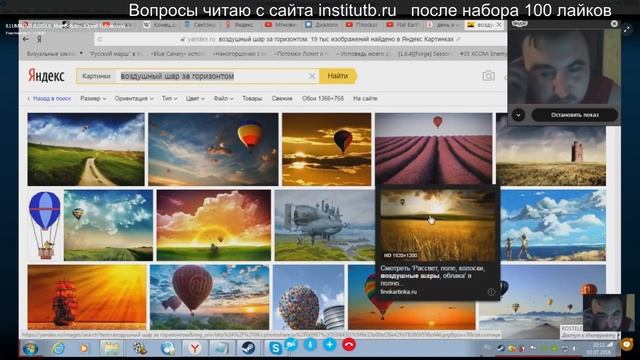Mute the Skype microphone
Screen dimensions: 640x360
310,344
